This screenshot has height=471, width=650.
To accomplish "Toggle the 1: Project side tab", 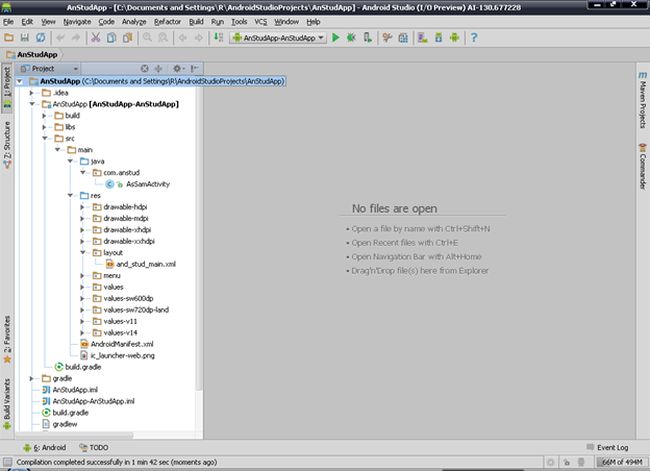I will coord(7,87).
